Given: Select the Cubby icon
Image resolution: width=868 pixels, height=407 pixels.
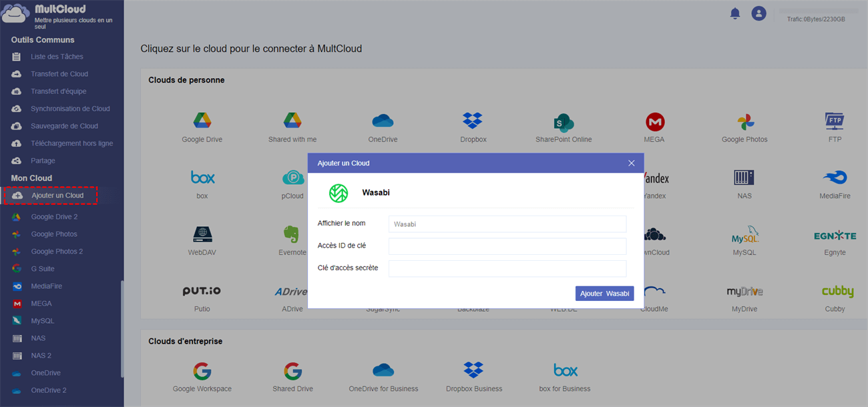Looking at the screenshot, I should (837, 292).
